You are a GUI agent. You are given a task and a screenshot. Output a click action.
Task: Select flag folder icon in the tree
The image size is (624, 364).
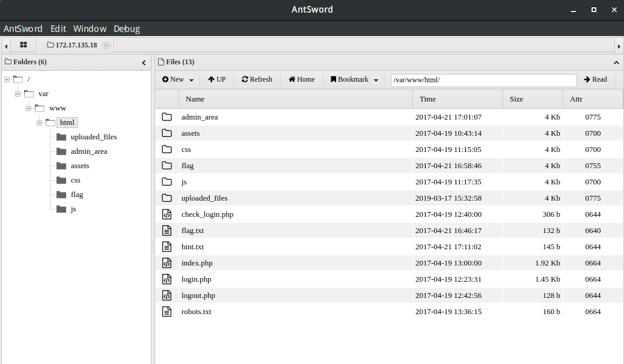pos(61,195)
